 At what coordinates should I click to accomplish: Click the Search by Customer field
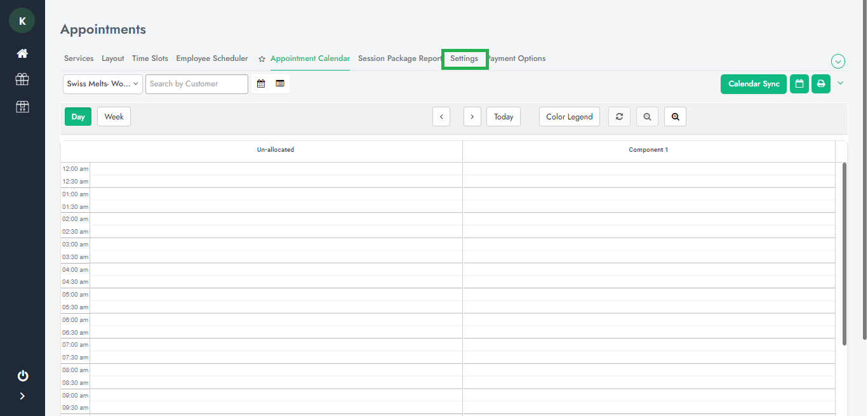pos(196,84)
